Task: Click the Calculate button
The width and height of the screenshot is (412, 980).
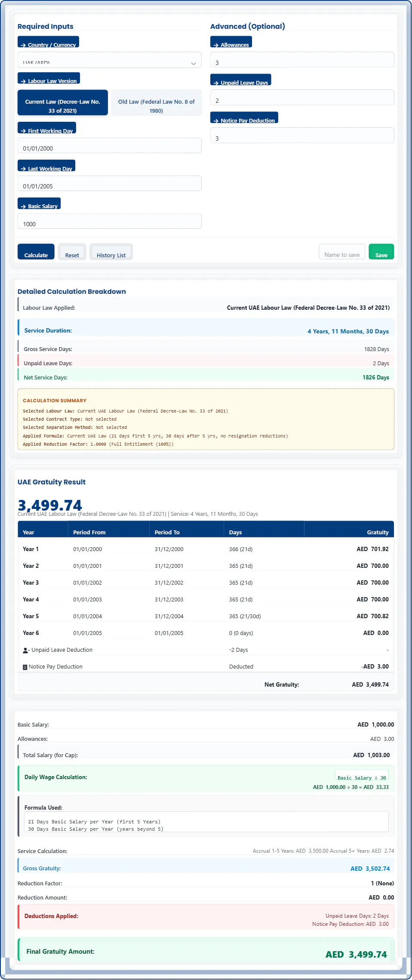Action: (x=36, y=252)
